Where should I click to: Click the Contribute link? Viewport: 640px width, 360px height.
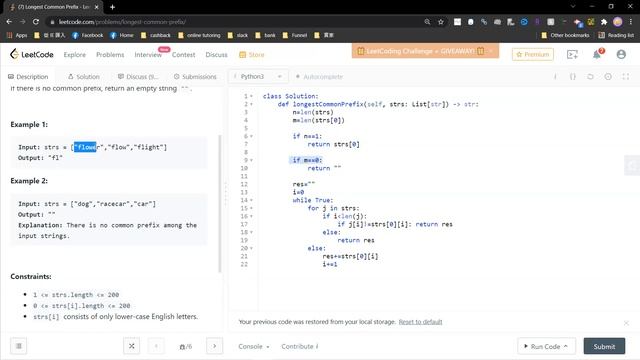(x=300, y=346)
